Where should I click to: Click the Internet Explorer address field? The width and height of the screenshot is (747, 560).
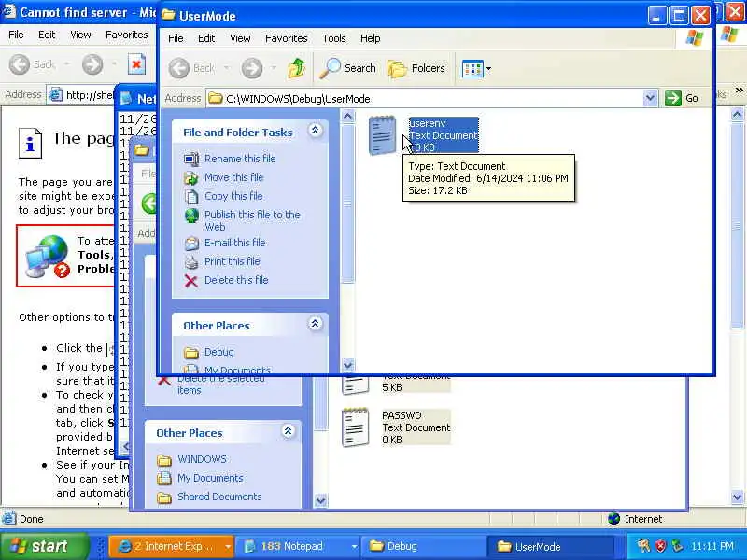pyautogui.click(x=81, y=95)
